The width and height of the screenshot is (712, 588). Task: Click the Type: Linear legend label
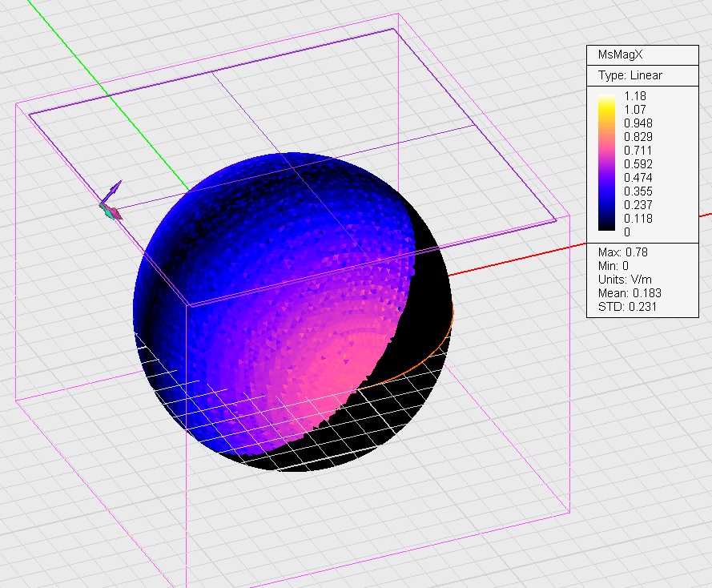(x=630, y=75)
